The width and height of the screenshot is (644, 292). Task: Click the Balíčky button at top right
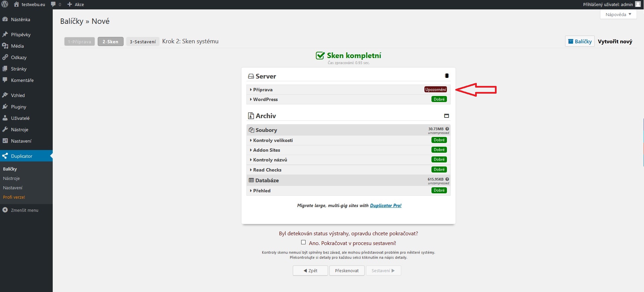(580, 41)
